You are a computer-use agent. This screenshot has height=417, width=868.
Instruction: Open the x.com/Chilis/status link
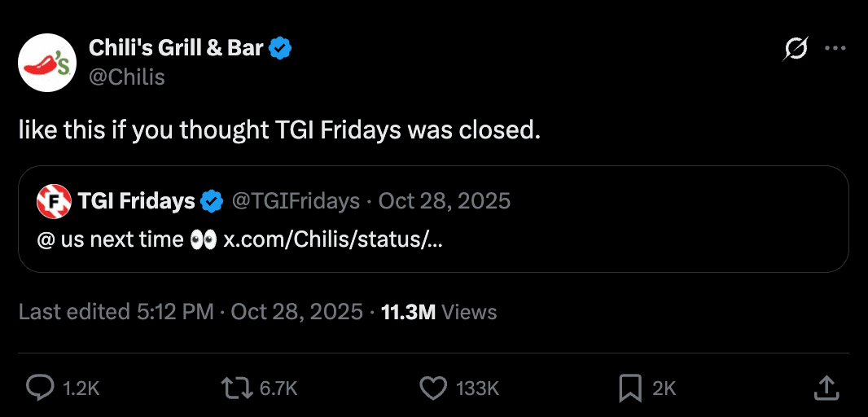point(332,240)
